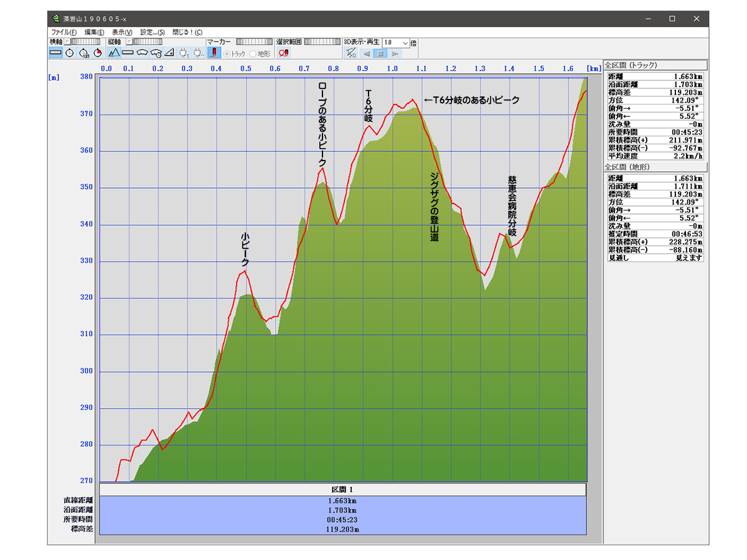Viewport: 747px width, 560px height.
Task: Select the distance ruler horizontal axis icon
Action: point(55,53)
